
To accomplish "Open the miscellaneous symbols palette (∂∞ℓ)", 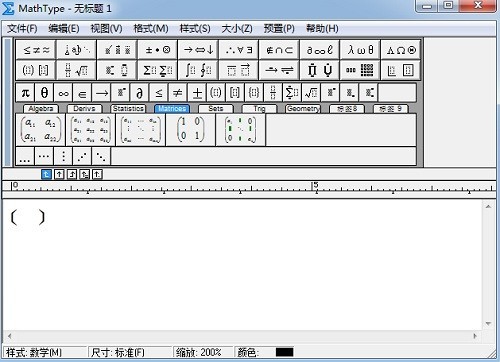I will point(320,50).
